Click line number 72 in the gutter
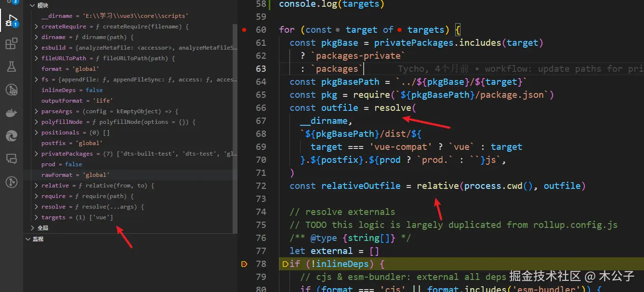Image resolution: width=644 pixels, height=292 pixels. [x=261, y=186]
